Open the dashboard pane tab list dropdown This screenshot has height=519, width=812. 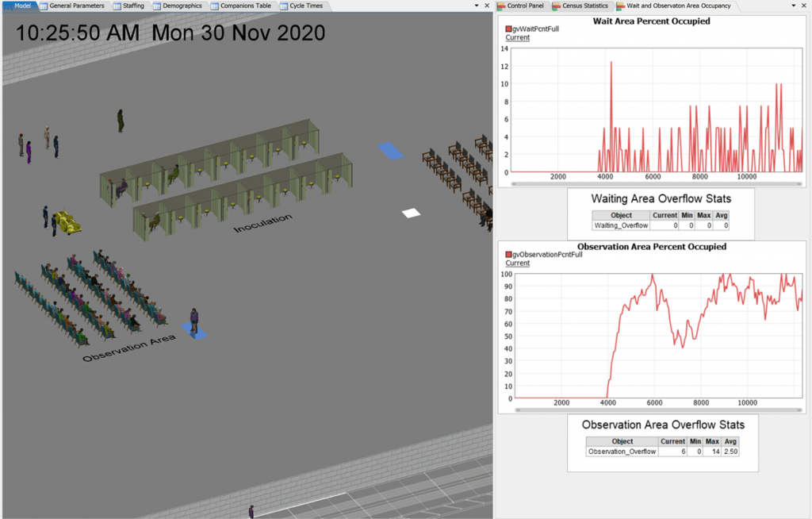click(793, 5)
